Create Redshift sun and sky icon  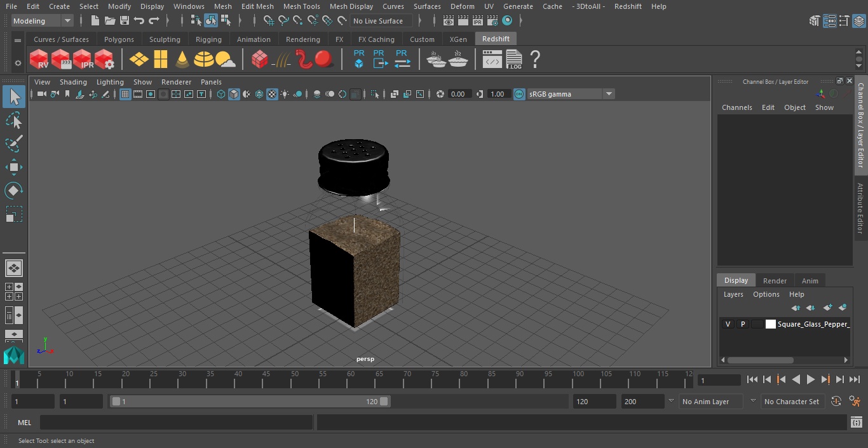click(226, 60)
